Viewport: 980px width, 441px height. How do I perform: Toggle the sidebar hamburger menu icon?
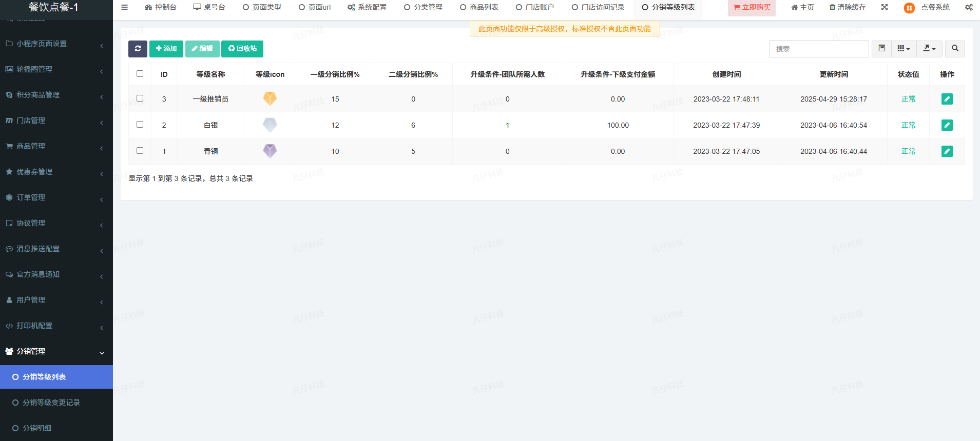124,7
